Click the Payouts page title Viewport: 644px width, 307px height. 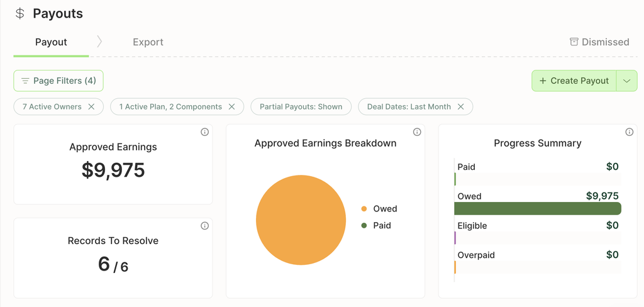(58, 14)
